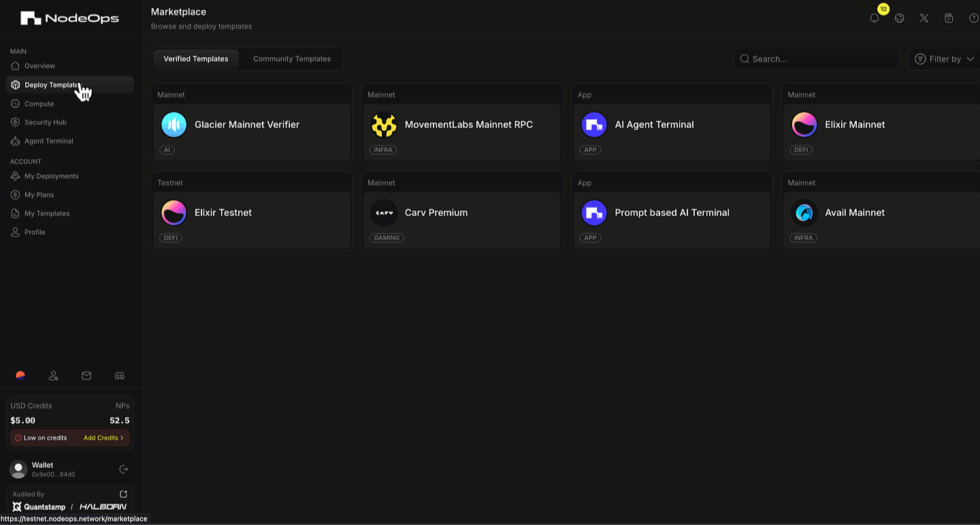980x525 pixels.
Task: Click the INFRA tag on MovementLabs card
Action: pyautogui.click(x=383, y=150)
